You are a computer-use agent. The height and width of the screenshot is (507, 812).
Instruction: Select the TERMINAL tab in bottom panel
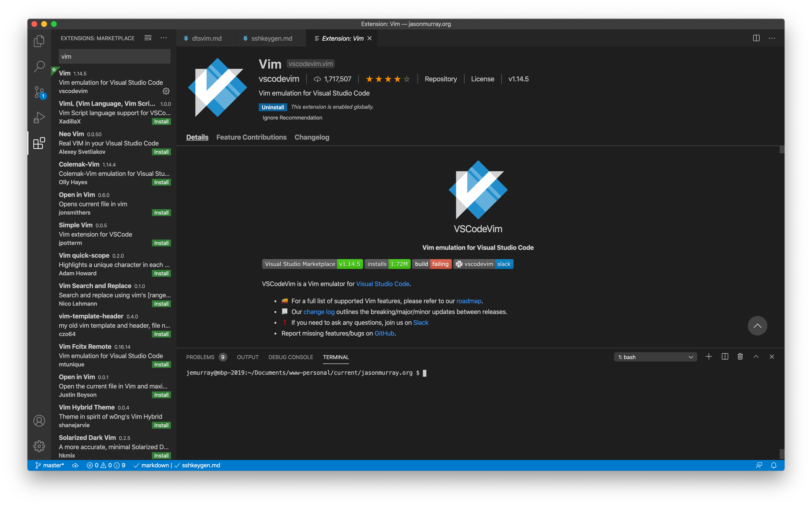tap(335, 357)
